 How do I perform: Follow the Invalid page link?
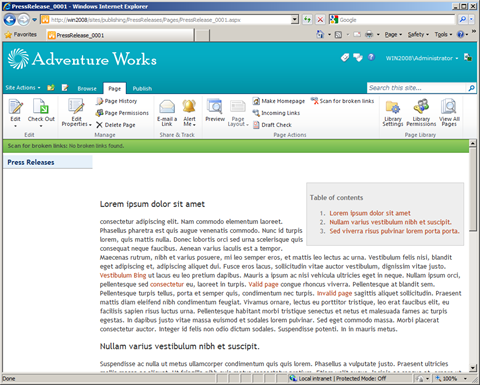coord(334,293)
